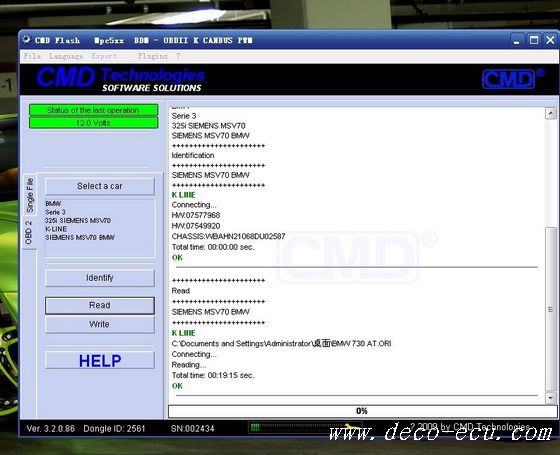Click the log scrollbar down arrow

pos(551,398)
